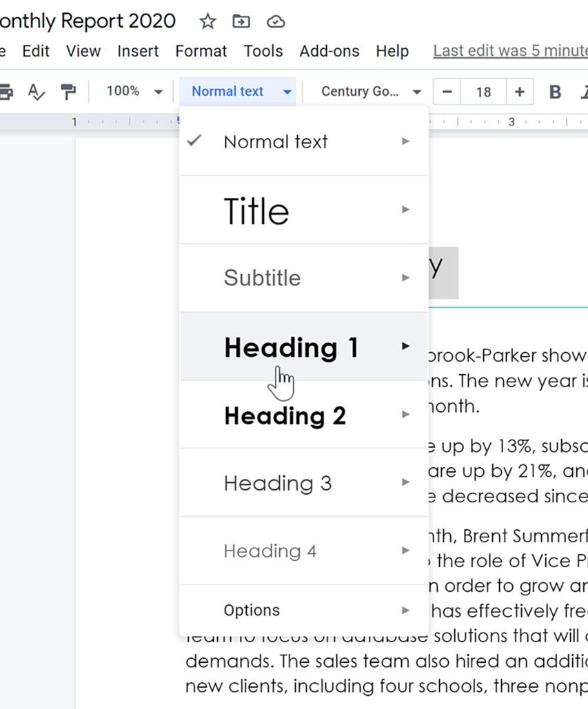Open the last edit history link
Screen dimensions: 588x709
(509, 50)
